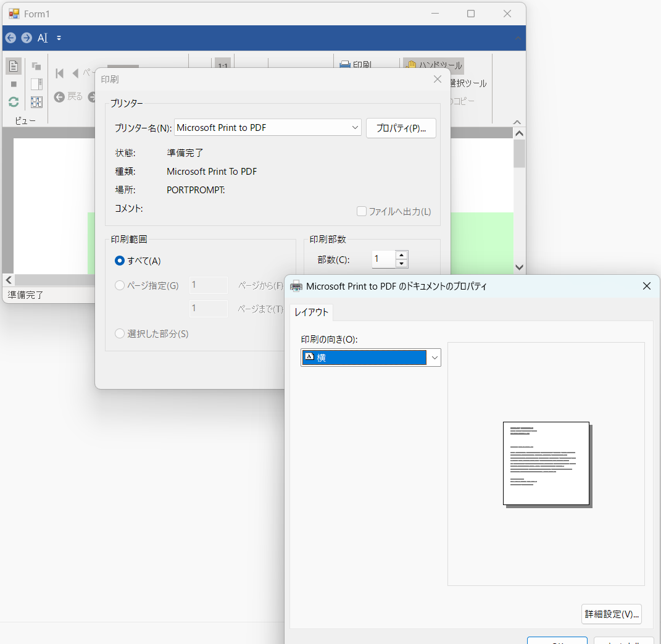Select the ページ指定(G) radio button
Screen dimensions: 661x644
click(120, 285)
